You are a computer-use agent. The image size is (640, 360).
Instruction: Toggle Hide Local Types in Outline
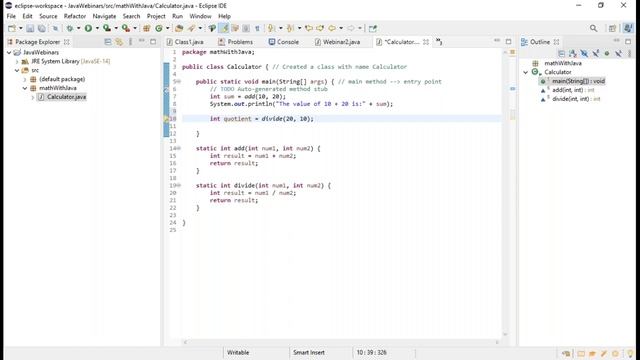pyautogui.click(x=618, y=53)
